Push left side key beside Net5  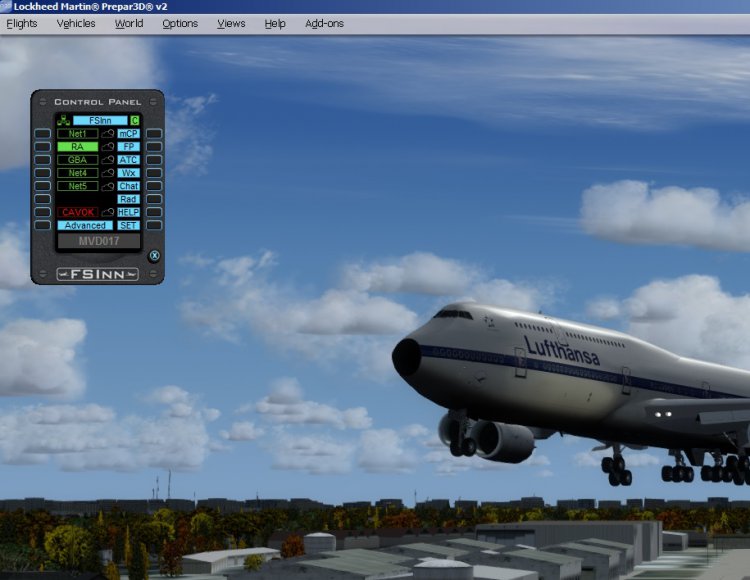click(43, 186)
